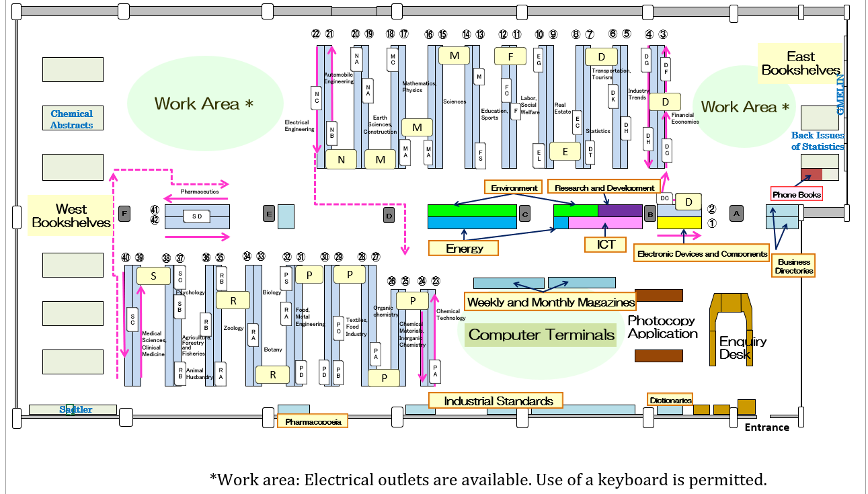Switch to the East Bookshelves label

799,65
